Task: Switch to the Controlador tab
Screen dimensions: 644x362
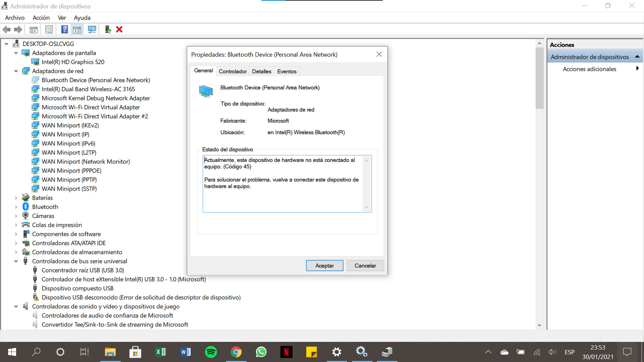Action: pos(232,71)
